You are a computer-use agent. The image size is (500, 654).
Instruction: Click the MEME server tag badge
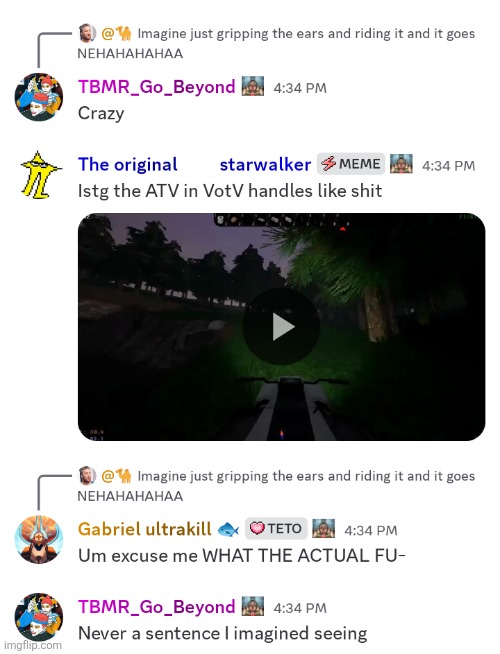tap(351, 164)
